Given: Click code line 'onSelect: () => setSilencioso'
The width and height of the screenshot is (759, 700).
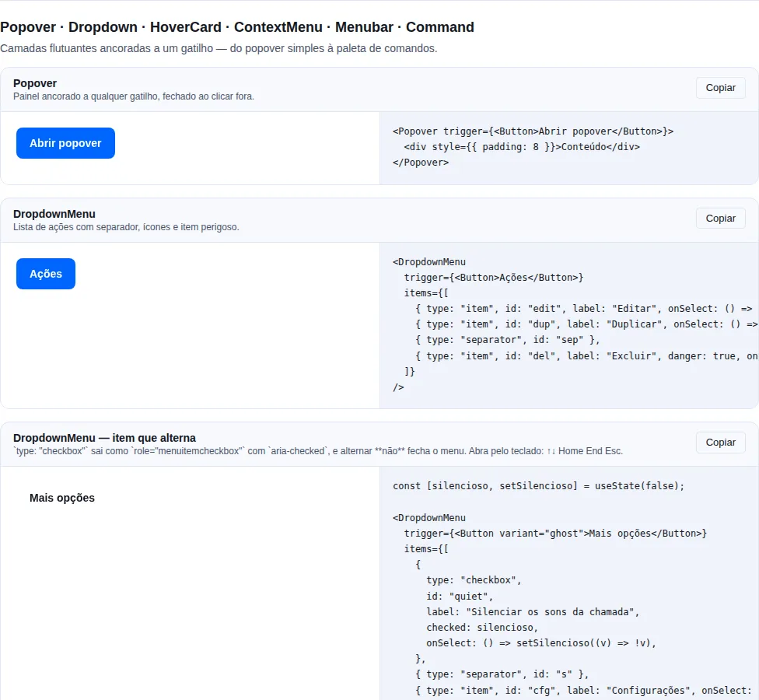Looking at the screenshot, I should 541,643.
